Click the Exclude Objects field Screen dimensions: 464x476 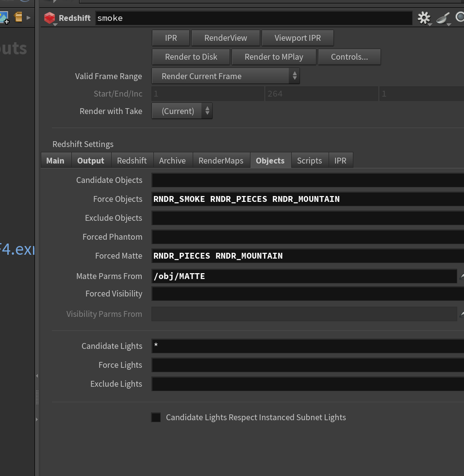pos(308,218)
